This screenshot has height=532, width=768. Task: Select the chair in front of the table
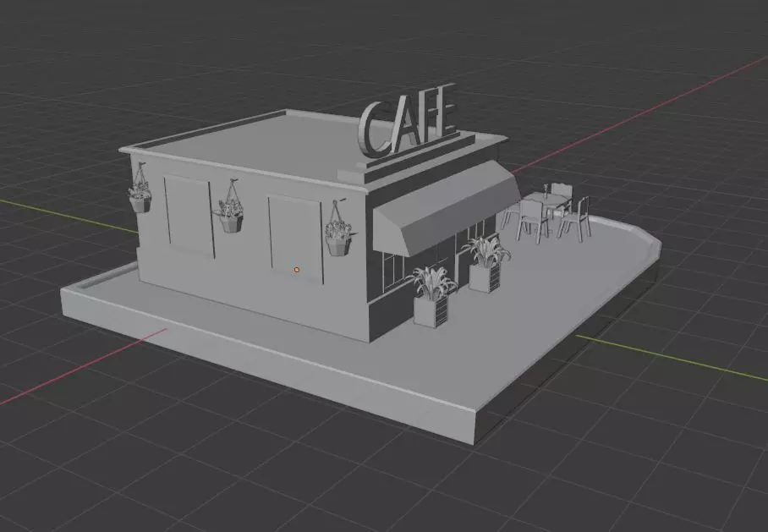[x=532, y=221]
